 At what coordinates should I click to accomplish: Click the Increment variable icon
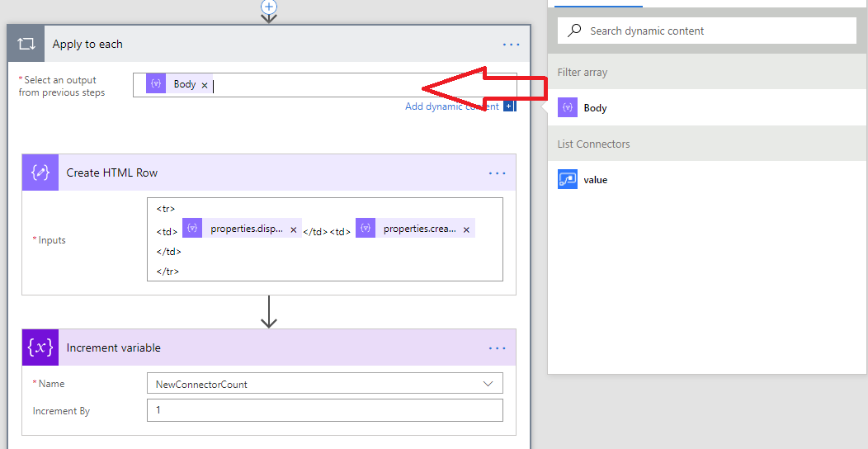coord(40,347)
